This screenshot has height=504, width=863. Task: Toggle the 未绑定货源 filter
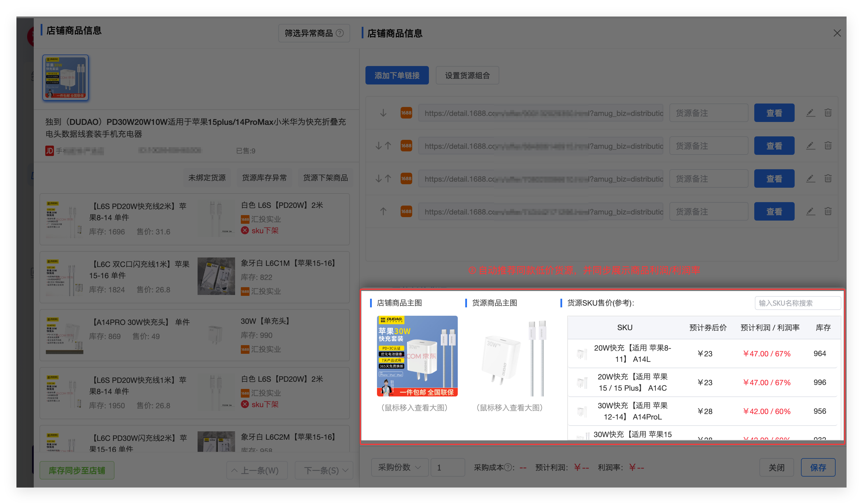(x=207, y=178)
